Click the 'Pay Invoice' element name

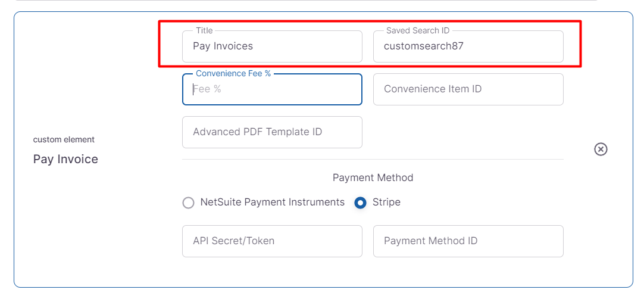click(x=65, y=159)
